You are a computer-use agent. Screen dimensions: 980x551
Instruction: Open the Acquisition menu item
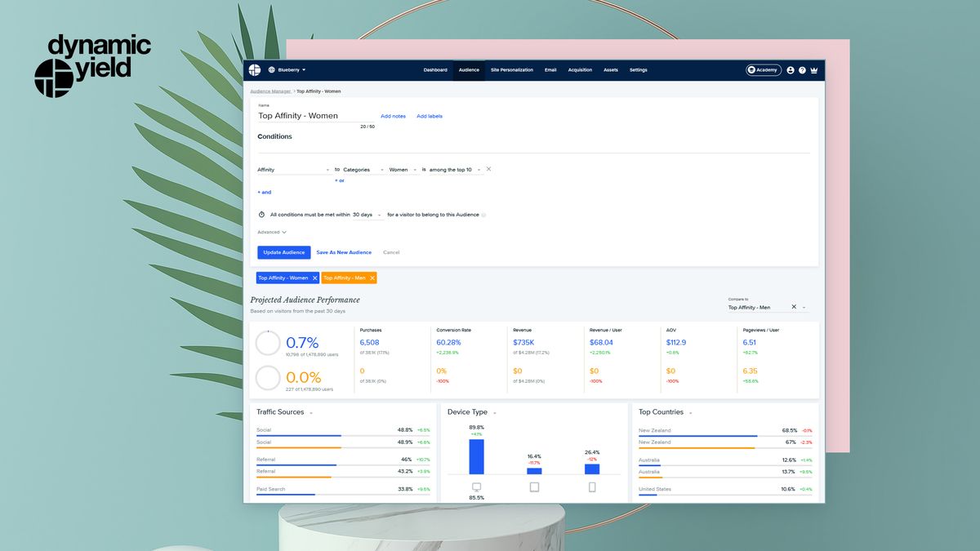tap(580, 70)
